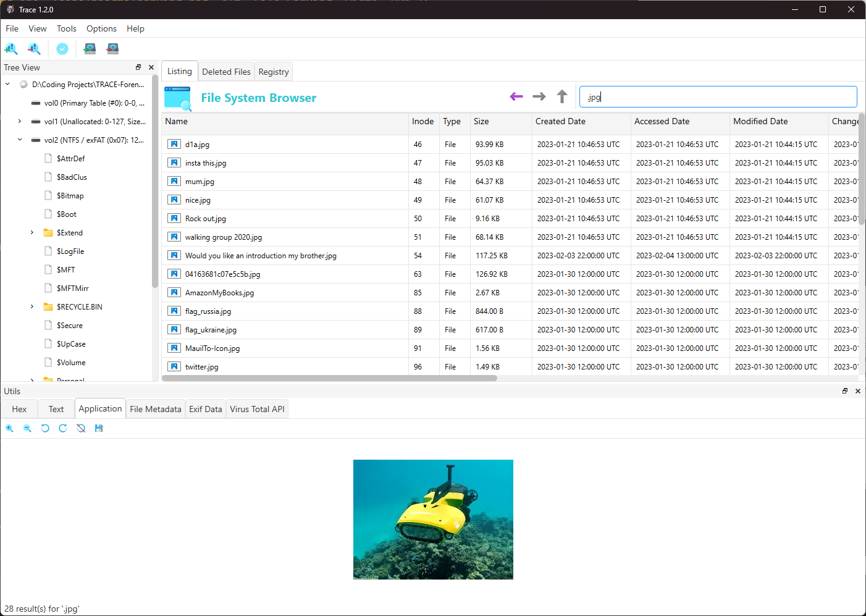The width and height of the screenshot is (866, 616).
Task: Open the Exif Data tab
Action: click(x=206, y=409)
